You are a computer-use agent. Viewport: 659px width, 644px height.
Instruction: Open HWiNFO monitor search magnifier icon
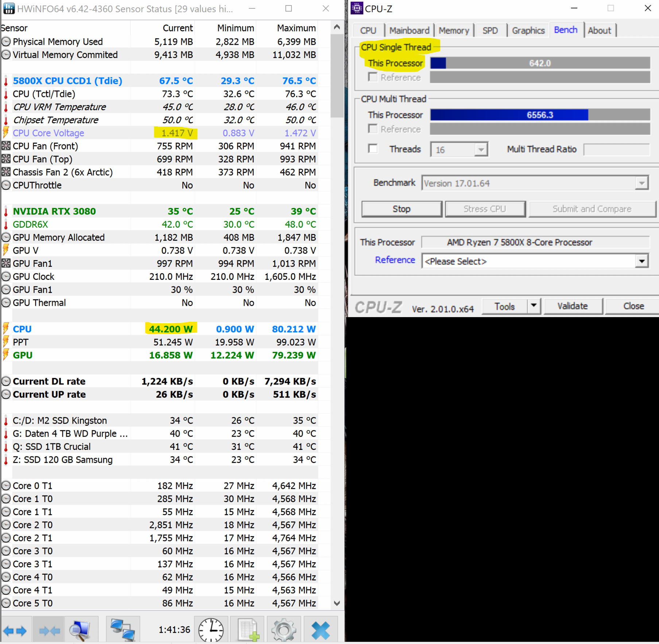click(x=81, y=630)
